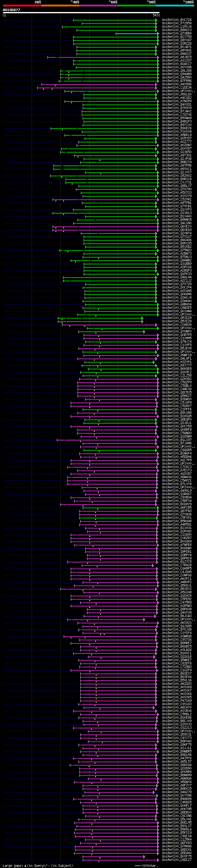Click hit label UniRef100_B0JW71

click(177, 47)
